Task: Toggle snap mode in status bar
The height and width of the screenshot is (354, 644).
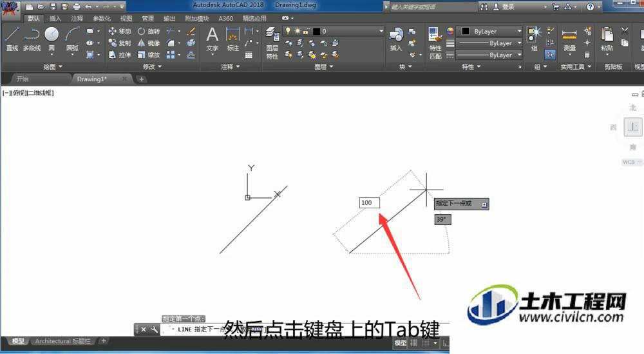Action: coord(426,342)
